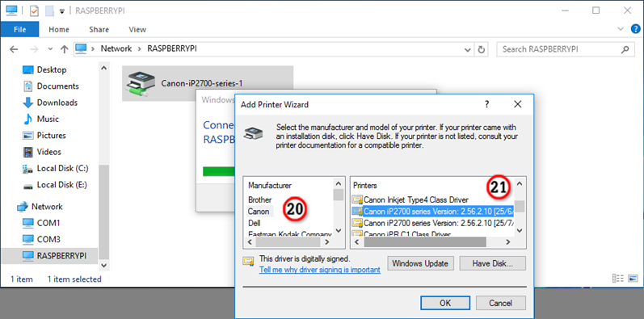Click the Desktop icon in navigation pane
Viewport: 644px width, 319px height.
pos(28,69)
